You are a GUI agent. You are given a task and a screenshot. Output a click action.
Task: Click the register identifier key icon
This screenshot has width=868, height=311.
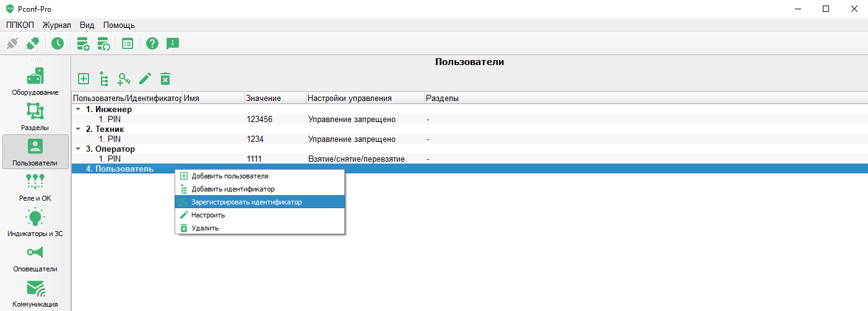coord(124,79)
